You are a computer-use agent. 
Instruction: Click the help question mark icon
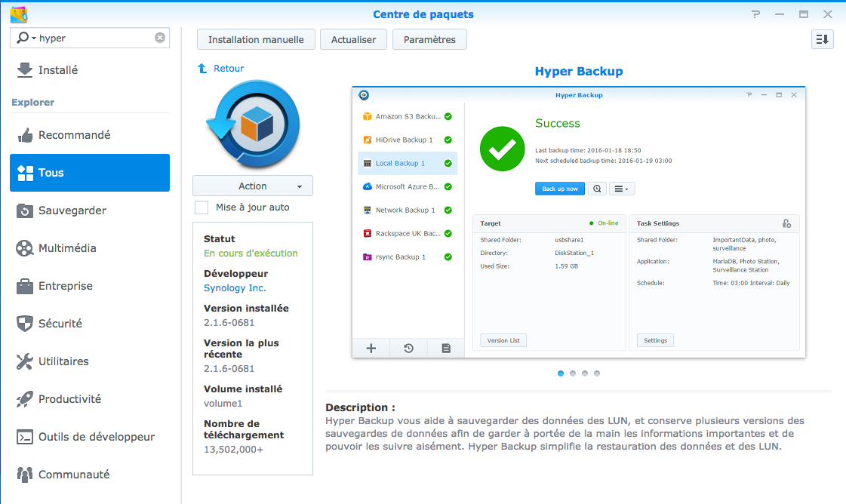pos(756,14)
